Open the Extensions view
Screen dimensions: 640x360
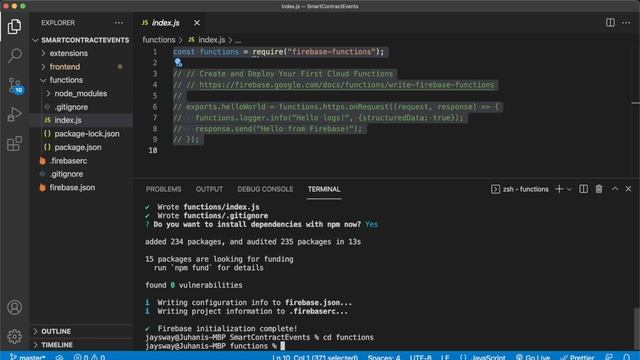15,144
